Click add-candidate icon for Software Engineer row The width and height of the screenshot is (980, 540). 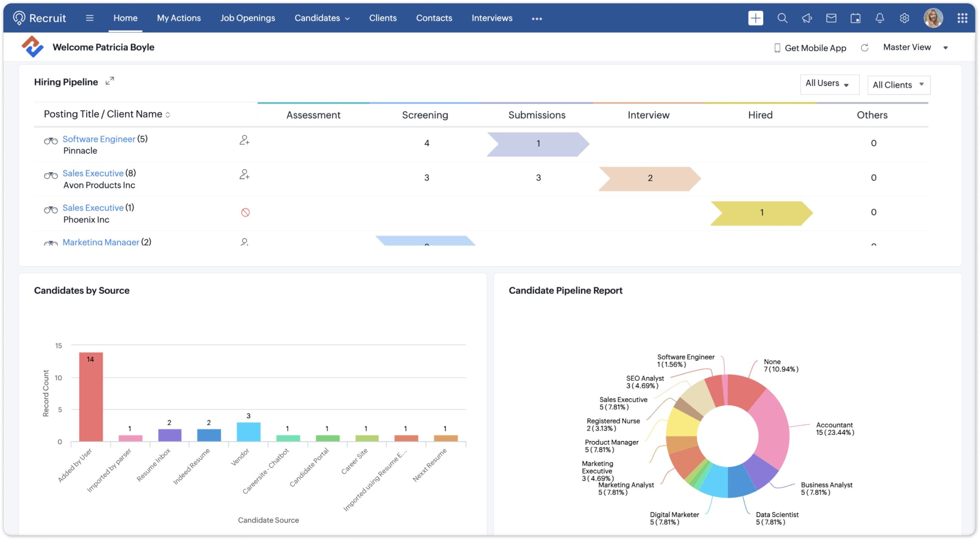(244, 140)
